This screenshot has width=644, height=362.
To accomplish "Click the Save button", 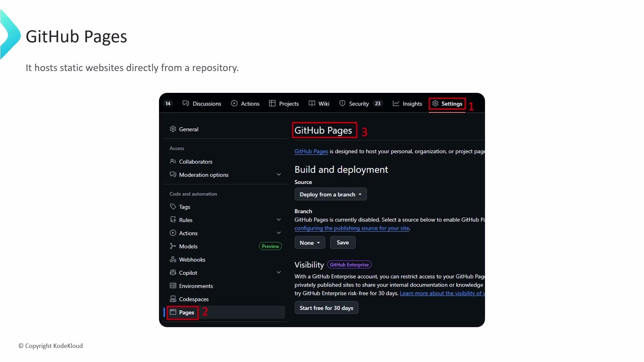I will click(342, 242).
